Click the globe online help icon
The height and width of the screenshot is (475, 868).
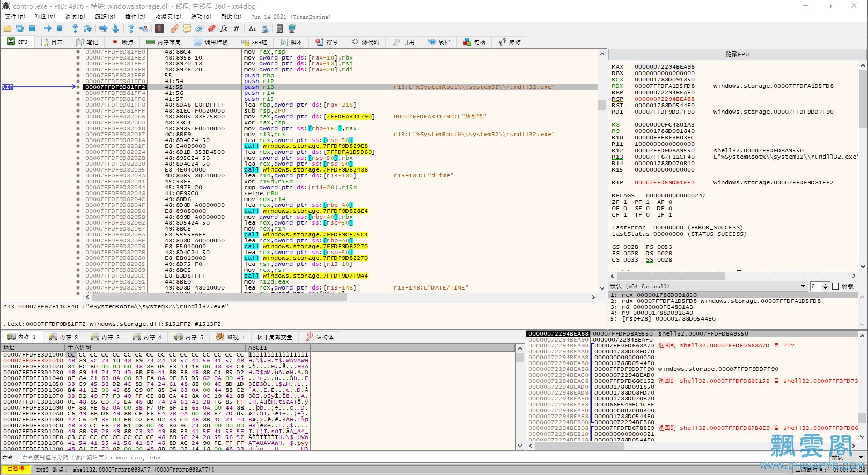(292, 28)
